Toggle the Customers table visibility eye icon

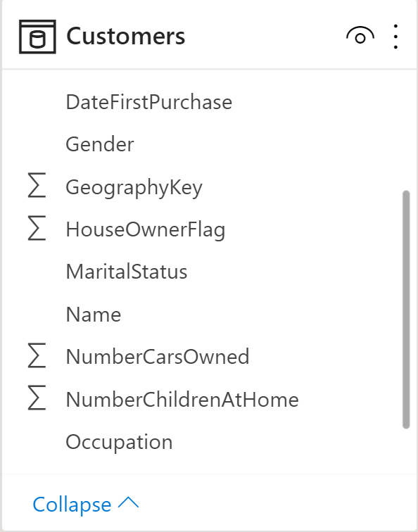coord(360,35)
